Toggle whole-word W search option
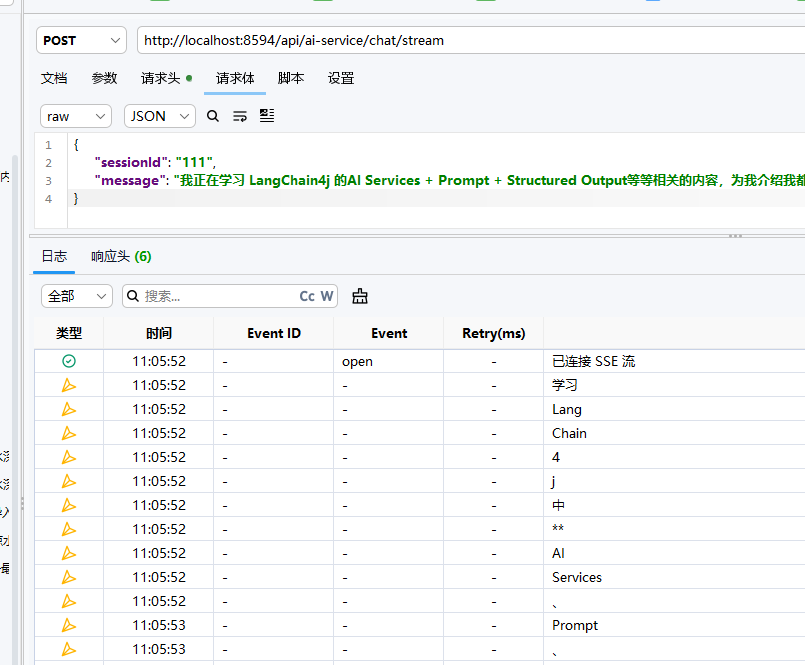This screenshot has height=665, width=805. pos(327,296)
